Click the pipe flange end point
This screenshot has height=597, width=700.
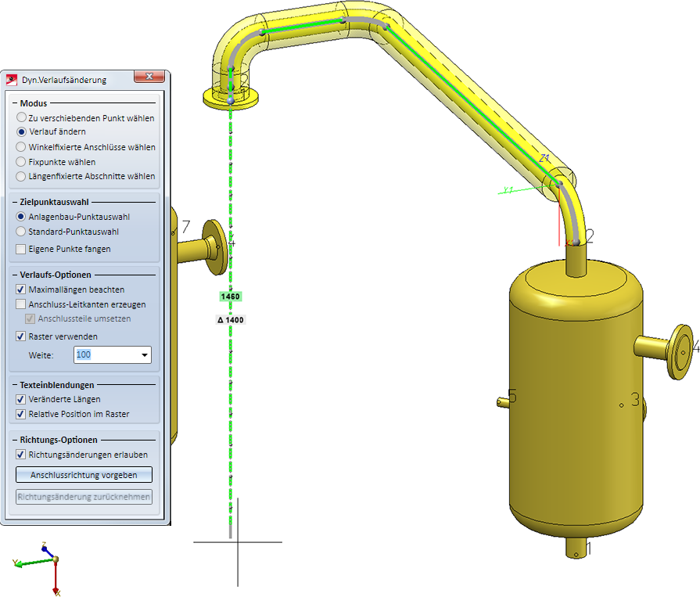[231, 101]
